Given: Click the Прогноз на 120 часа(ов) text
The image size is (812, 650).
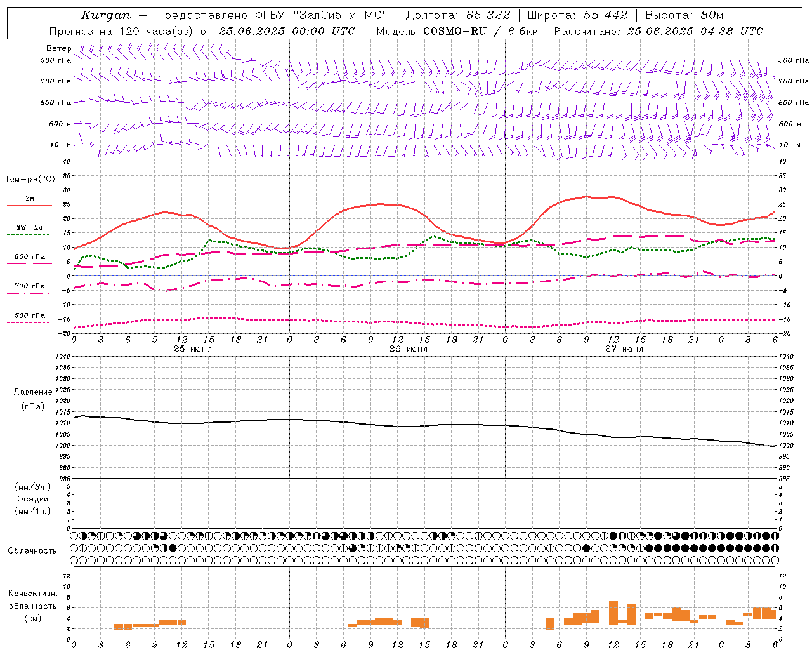Looking at the screenshot, I should [x=122, y=31].
